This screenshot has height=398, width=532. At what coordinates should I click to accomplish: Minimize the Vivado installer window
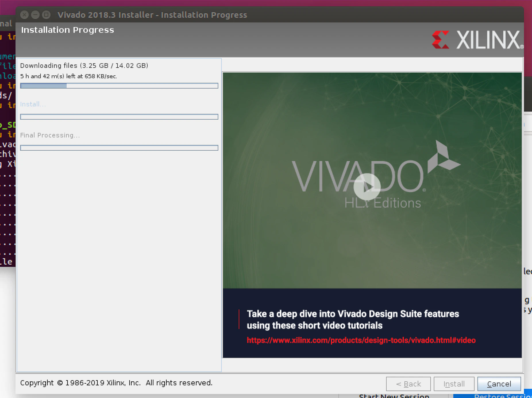point(35,15)
